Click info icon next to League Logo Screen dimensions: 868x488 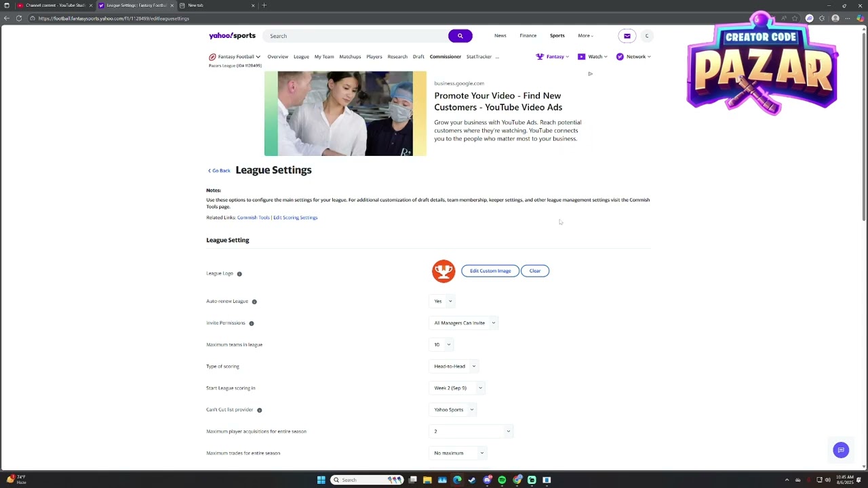[239, 274]
